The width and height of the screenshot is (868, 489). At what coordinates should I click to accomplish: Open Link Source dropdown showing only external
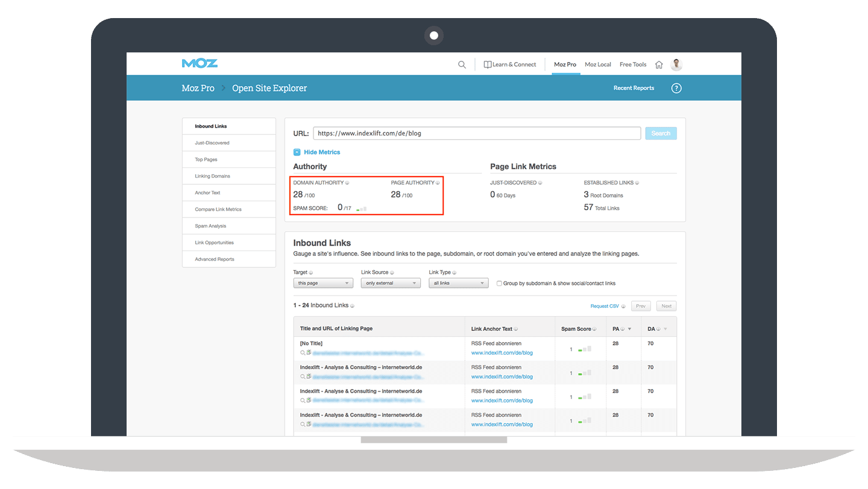coord(391,283)
